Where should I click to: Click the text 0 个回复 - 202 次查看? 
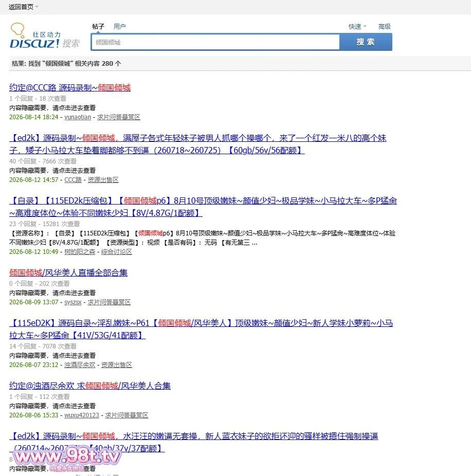pos(40,284)
